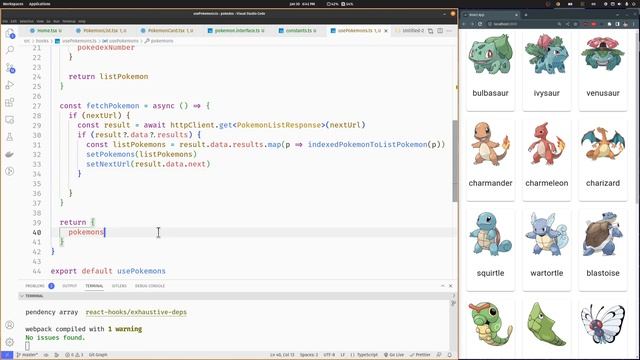This screenshot has height=360, width=640.
Task: Open File menu in VS Code
Action: (5, 21)
